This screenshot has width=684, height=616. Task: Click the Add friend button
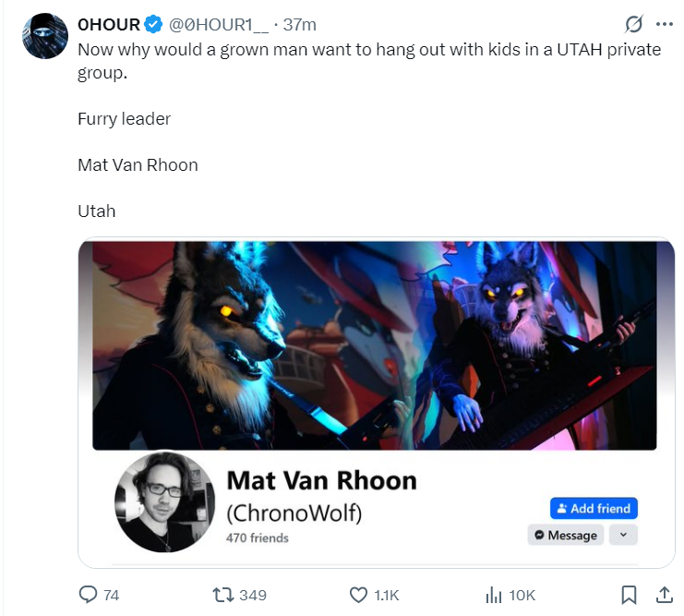[594, 508]
